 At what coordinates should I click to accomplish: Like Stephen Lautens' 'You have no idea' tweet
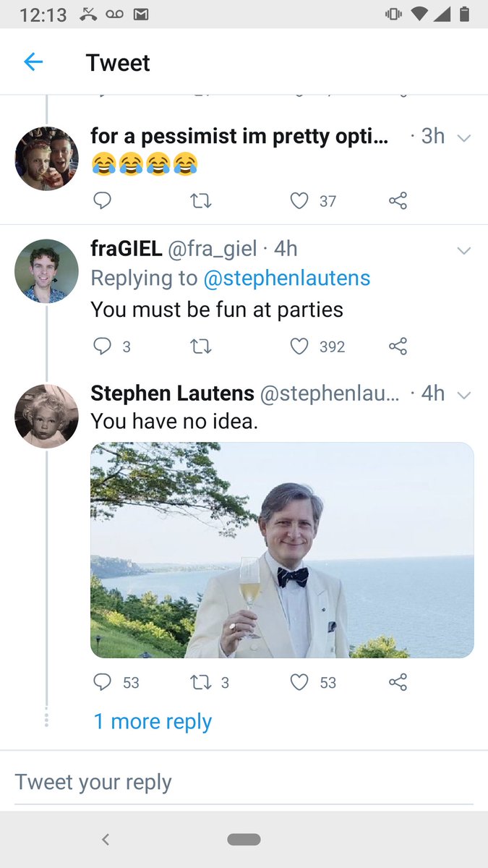pyautogui.click(x=299, y=682)
